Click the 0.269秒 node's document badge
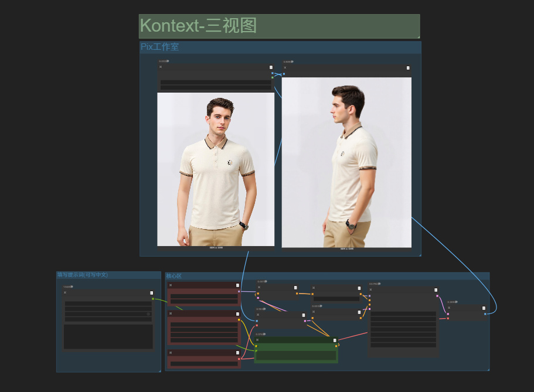This screenshot has width=534, height=392. (484, 308)
